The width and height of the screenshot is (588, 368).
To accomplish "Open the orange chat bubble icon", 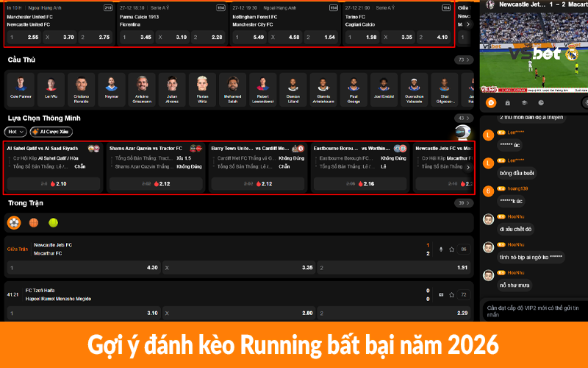I will (x=491, y=102).
